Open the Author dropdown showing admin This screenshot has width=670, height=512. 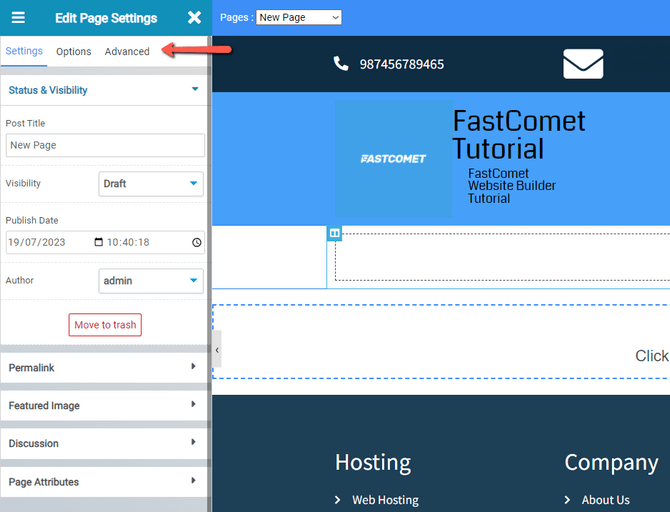pyautogui.click(x=151, y=281)
